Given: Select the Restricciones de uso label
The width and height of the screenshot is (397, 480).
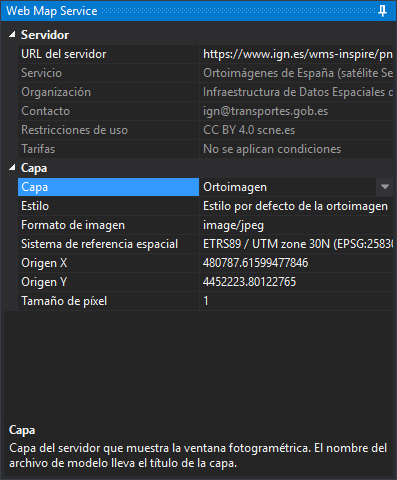Looking at the screenshot, I should 108,130.
